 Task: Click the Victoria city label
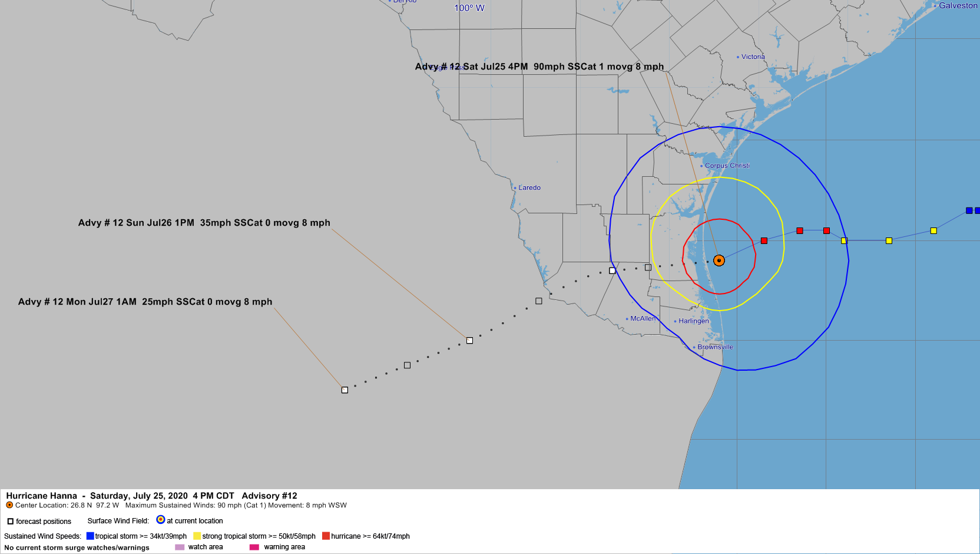click(x=753, y=57)
